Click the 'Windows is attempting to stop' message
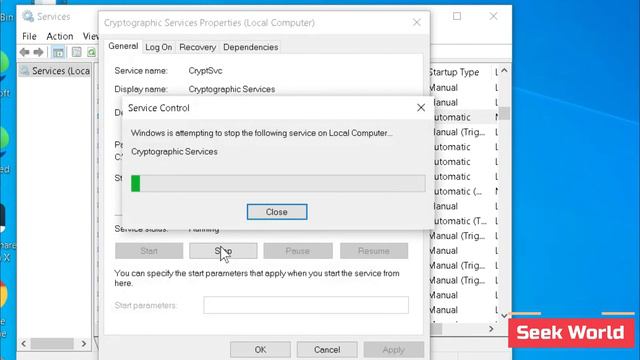The height and width of the screenshot is (360, 640). pos(262,133)
